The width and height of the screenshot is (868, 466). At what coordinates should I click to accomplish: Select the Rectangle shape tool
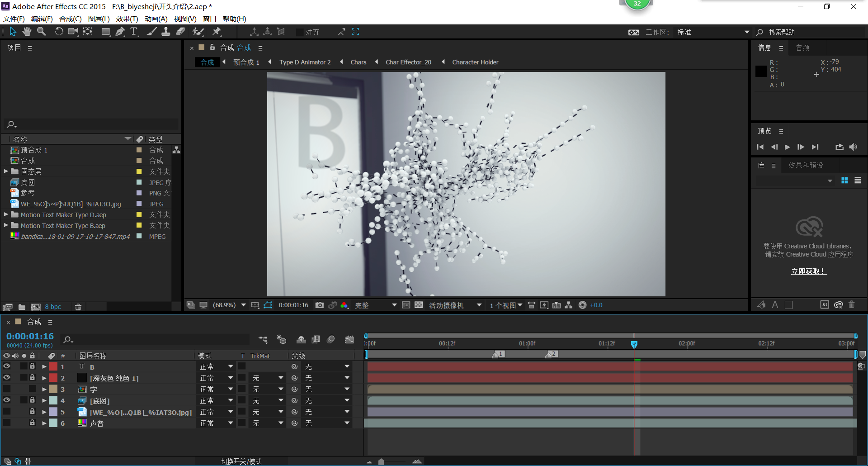[106, 32]
